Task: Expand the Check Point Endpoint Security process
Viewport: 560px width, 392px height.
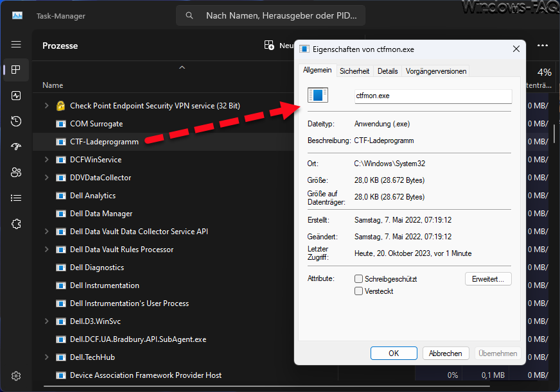Action: pos(46,106)
